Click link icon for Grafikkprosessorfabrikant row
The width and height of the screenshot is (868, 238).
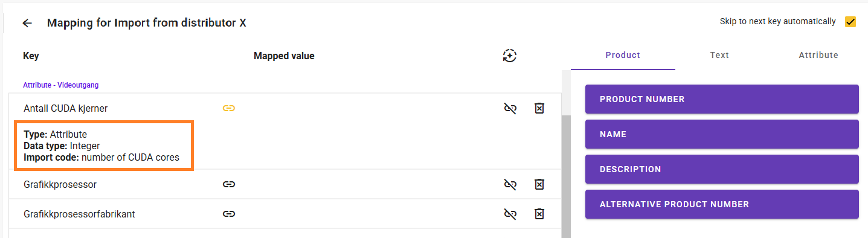[x=228, y=214]
